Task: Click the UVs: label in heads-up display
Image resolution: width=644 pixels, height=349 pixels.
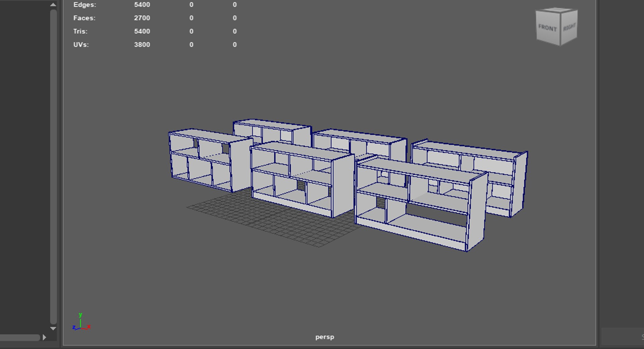Action: [81, 45]
